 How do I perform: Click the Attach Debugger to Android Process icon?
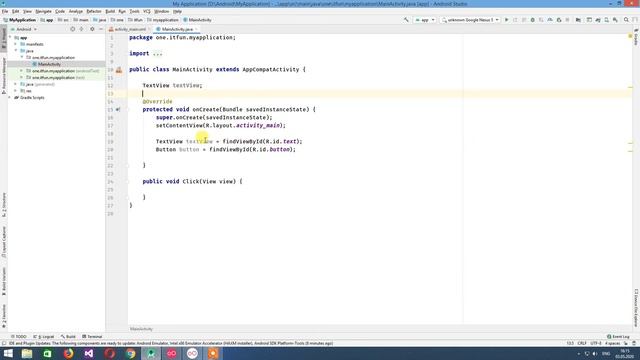click(559, 20)
